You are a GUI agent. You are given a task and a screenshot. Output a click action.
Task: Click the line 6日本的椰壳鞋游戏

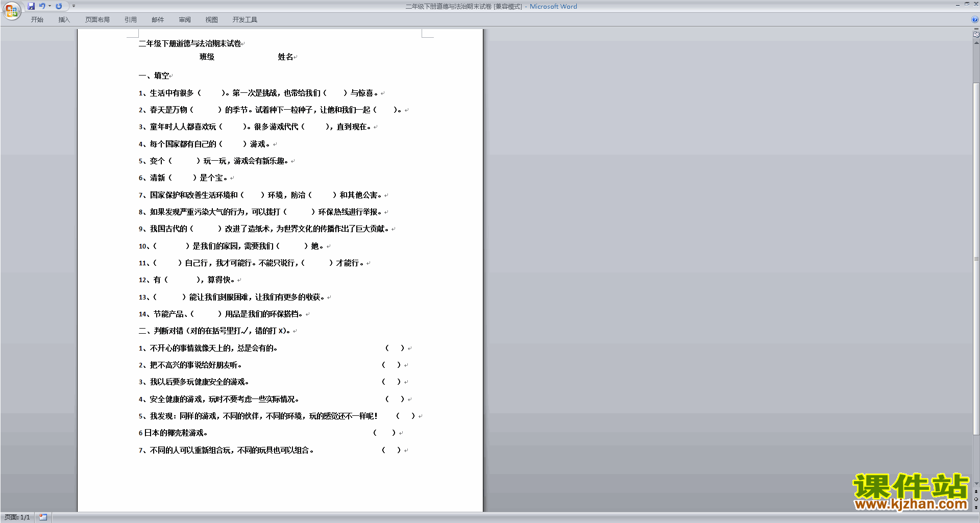pos(173,433)
